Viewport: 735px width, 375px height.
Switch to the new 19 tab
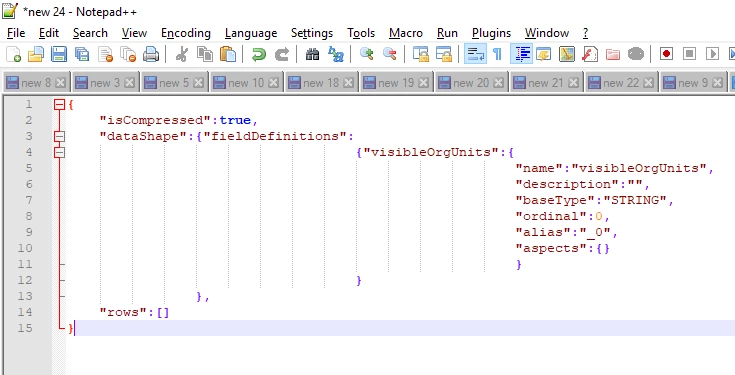(x=396, y=83)
